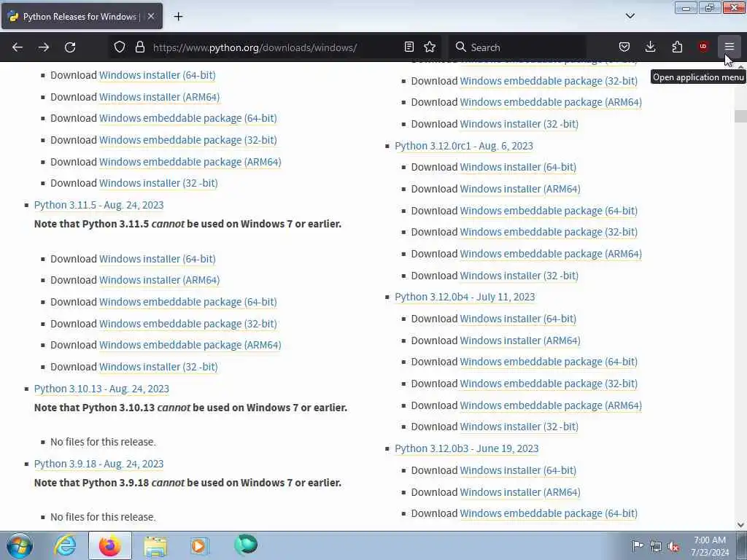747x560 pixels.
Task: Open the Firefox application menu
Action: (x=729, y=47)
